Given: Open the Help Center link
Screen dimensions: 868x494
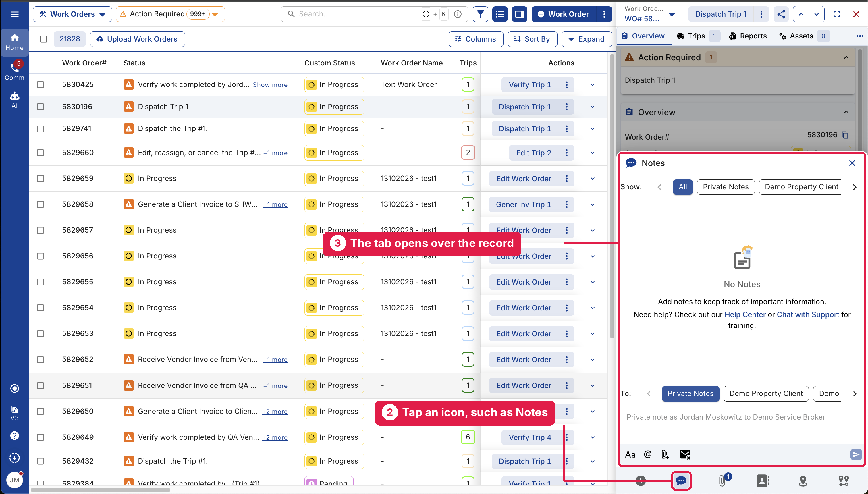Looking at the screenshot, I should click(x=745, y=314).
